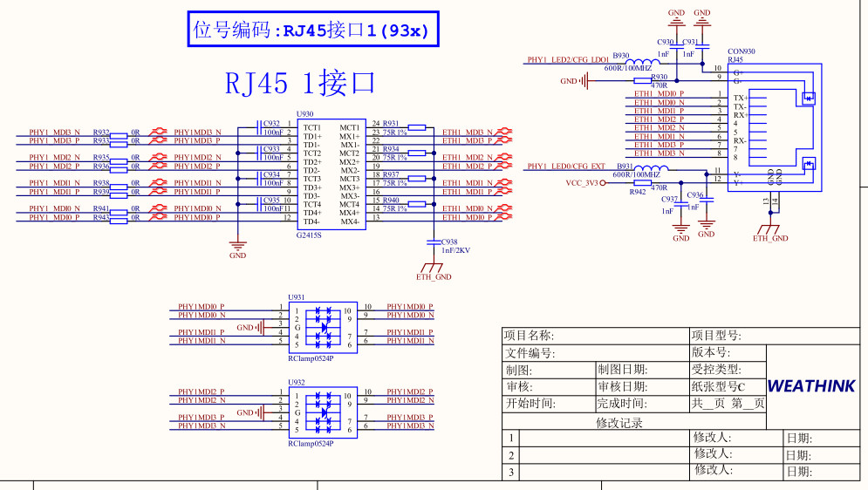Select the R940 75R resistor symbol
This screenshot has height=490, width=868.
coord(416,204)
